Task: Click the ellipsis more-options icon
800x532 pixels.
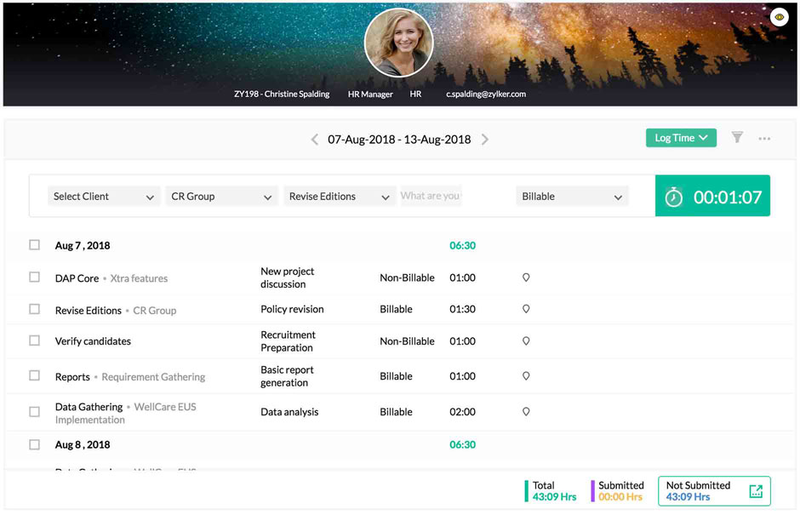Action: click(764, 138)
